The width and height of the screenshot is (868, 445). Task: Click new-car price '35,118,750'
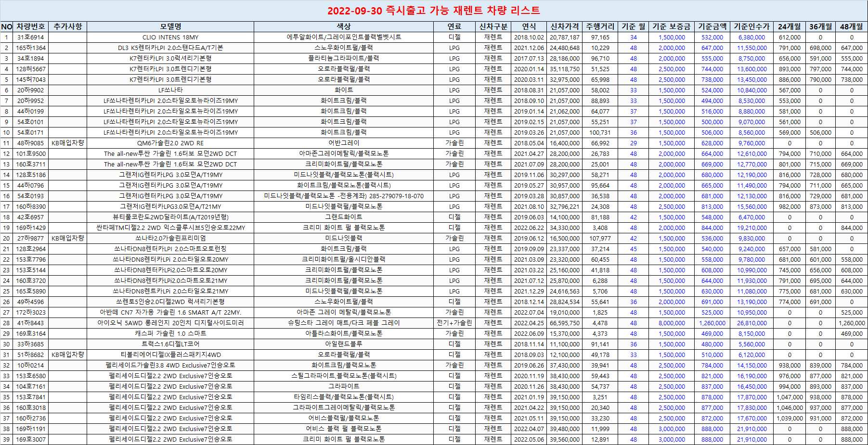tap(565, 69)
